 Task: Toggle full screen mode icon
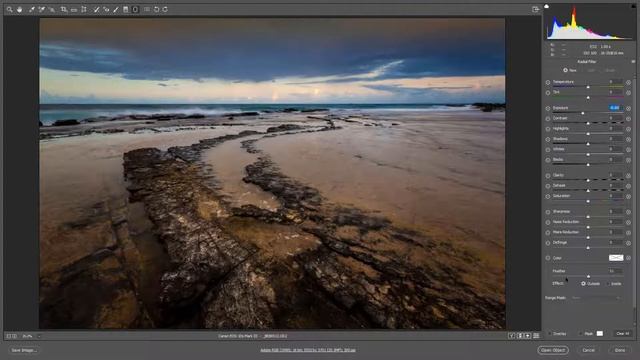click(x=536, y=9)
